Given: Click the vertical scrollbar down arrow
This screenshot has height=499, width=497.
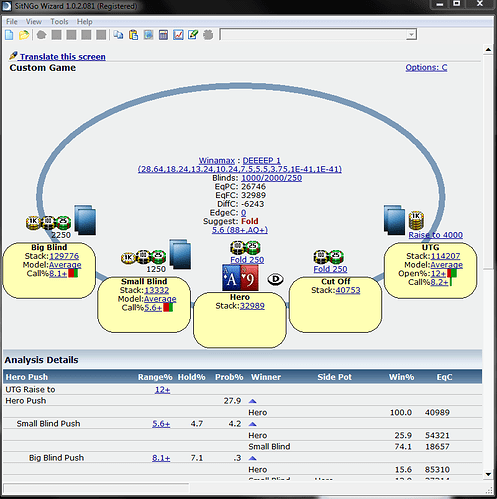Looking at the screenshot, I should pos(488,474).
